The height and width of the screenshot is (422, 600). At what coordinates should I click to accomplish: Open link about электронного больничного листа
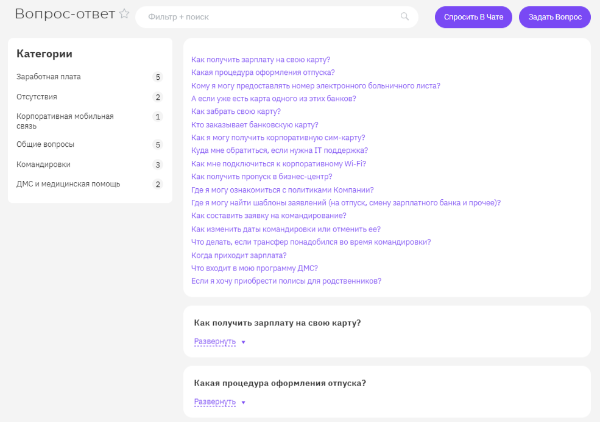(x=316, y=86)
